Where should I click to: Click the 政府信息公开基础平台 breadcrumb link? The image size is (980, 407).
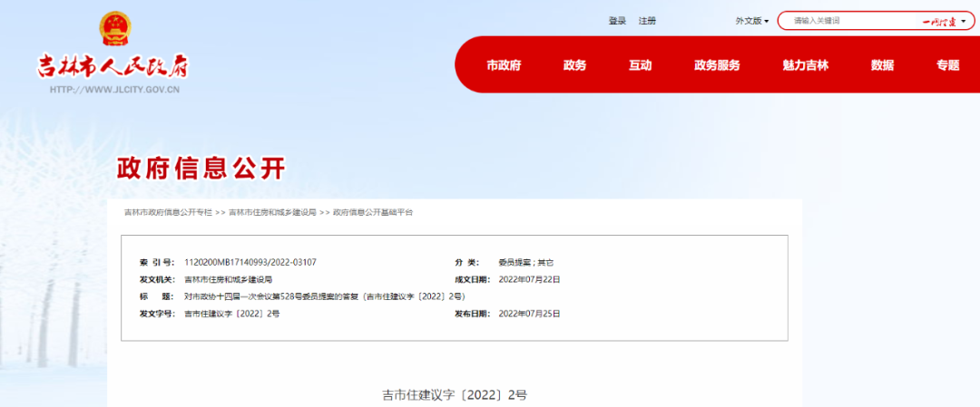click(373, 212)
